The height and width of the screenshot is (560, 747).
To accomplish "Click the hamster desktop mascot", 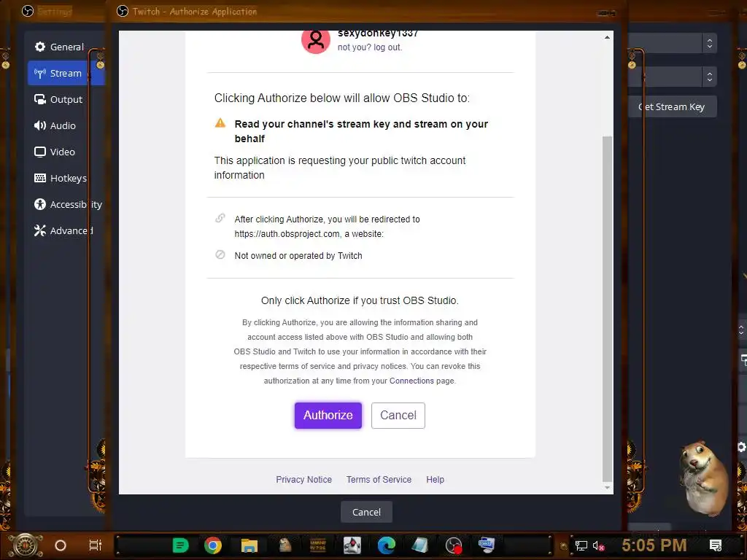I will point(704,478).
